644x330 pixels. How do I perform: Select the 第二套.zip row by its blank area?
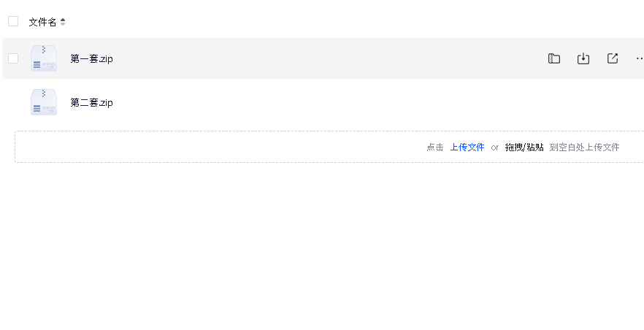click(x=329, y=102)
